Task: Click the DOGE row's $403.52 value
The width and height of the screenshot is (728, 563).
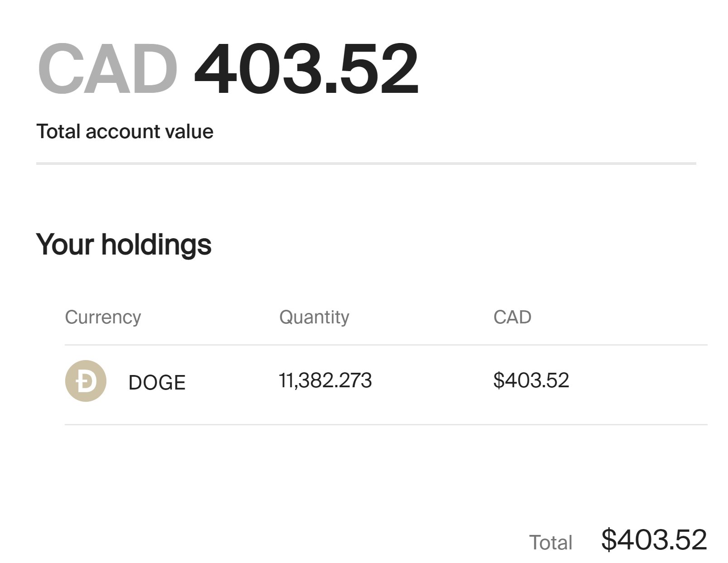Action: (x=531, y=380)
